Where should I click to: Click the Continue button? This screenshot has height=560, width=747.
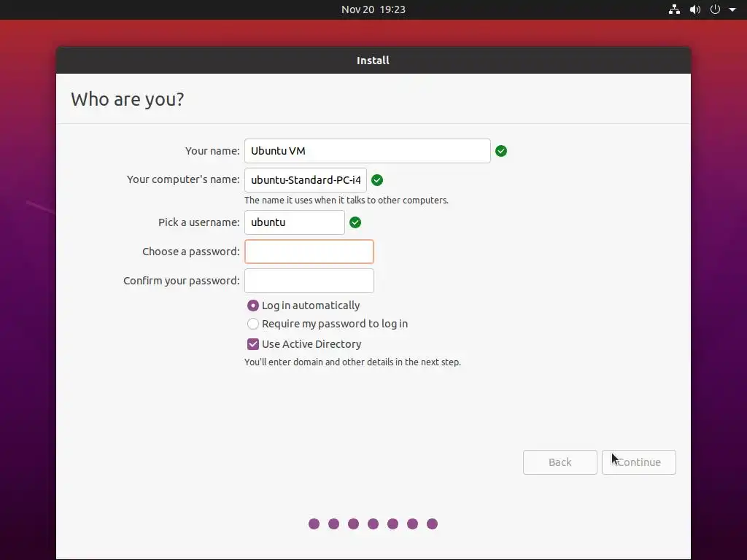[638, 462]
